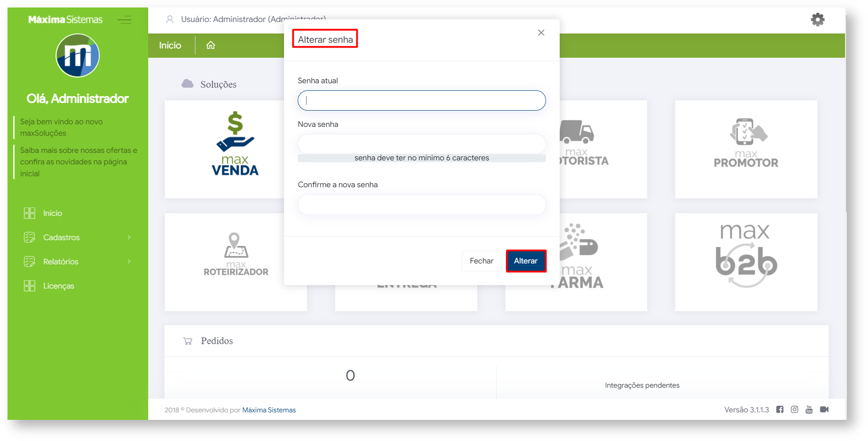
Task: Click Fechar to dismiss the dialog
Action: pyautogui.click(x=482, y=261)
